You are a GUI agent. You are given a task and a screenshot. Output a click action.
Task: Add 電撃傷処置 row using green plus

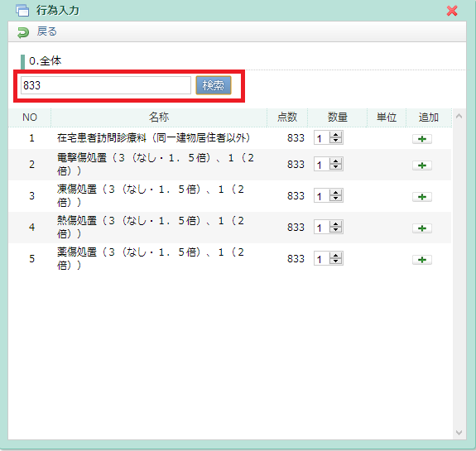click(x=422, y=166)
